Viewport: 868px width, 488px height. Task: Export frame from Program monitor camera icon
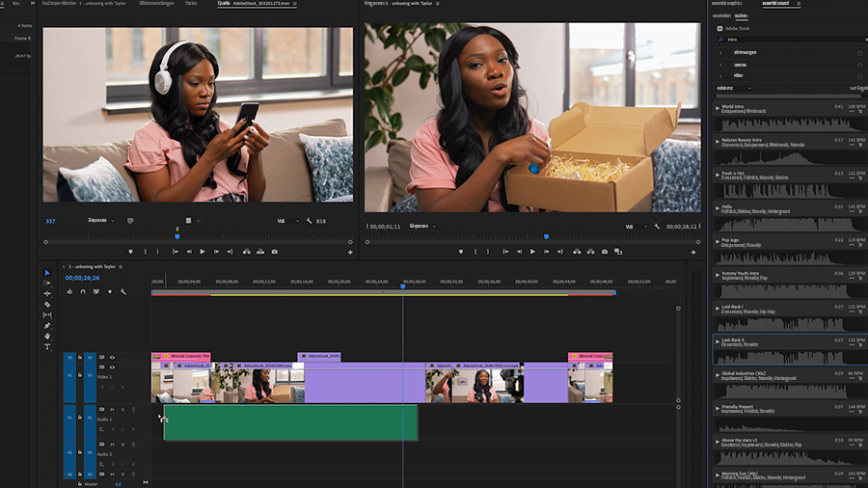605,252
